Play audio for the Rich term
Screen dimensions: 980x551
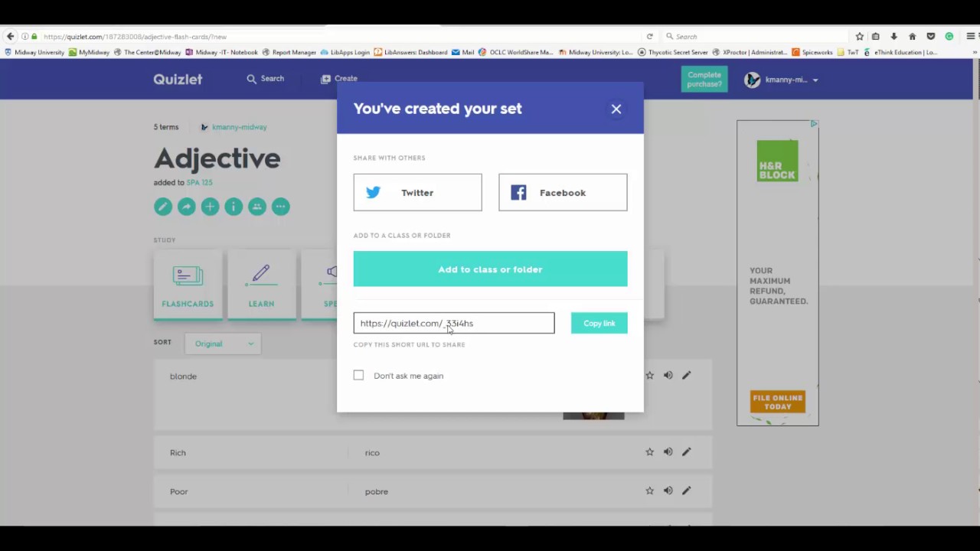[668, 452]
